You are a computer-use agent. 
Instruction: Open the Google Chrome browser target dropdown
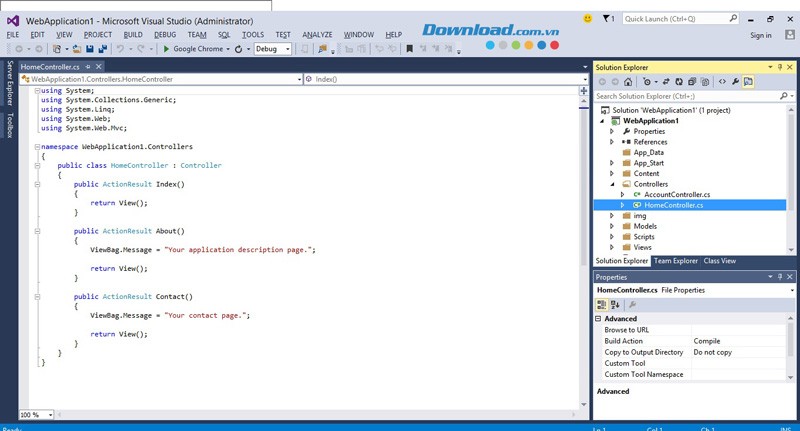[228, 49]
